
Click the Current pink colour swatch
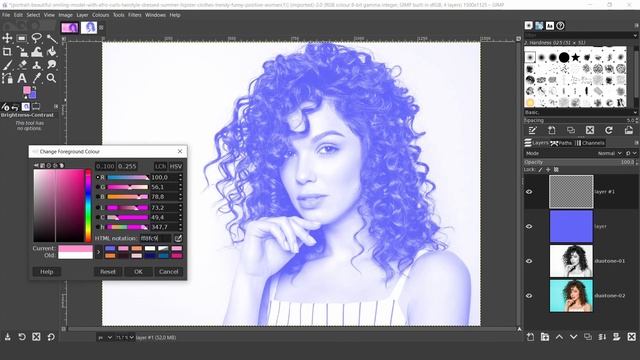point(76,249)
